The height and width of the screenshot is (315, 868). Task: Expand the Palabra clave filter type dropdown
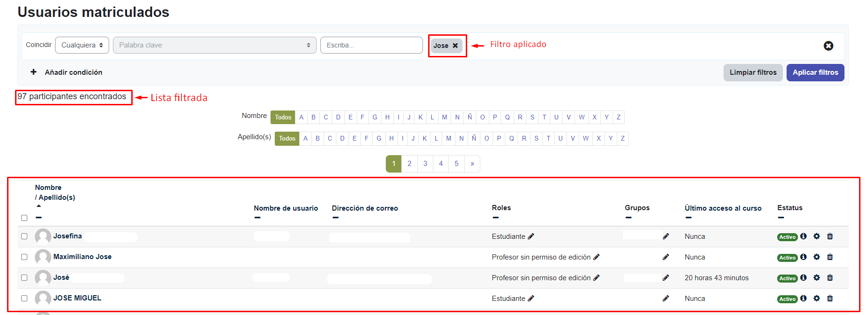pos(215,45)
